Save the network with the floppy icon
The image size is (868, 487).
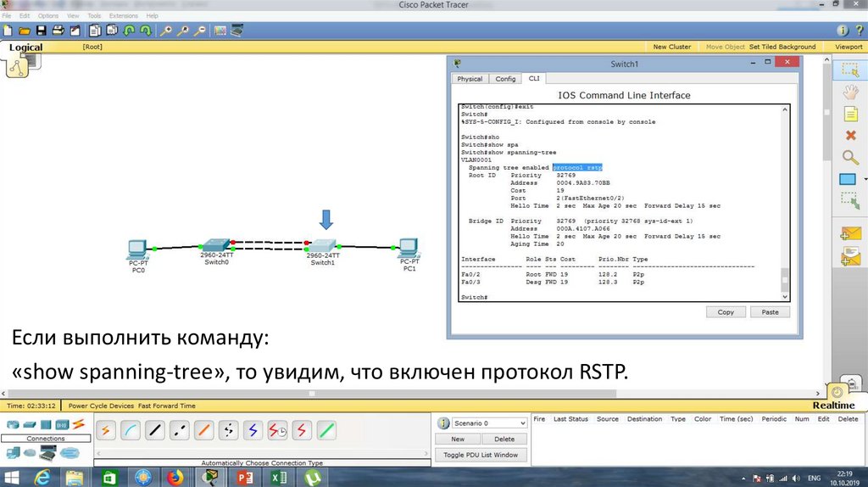[x=42, y=31]
